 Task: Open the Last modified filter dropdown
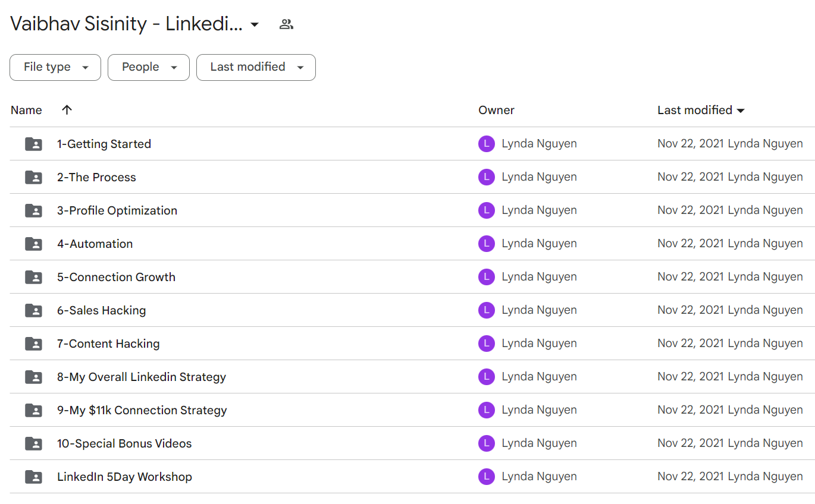256,67
